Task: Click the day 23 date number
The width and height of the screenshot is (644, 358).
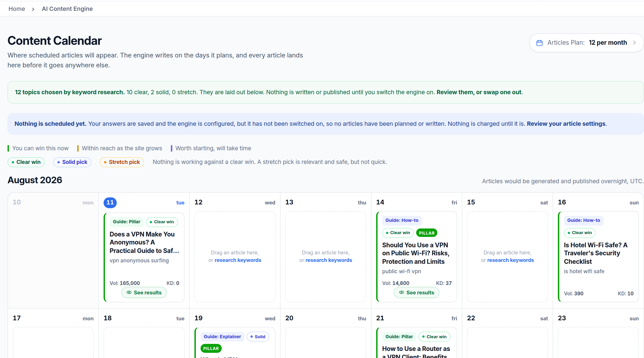Action: coord(562,318)
